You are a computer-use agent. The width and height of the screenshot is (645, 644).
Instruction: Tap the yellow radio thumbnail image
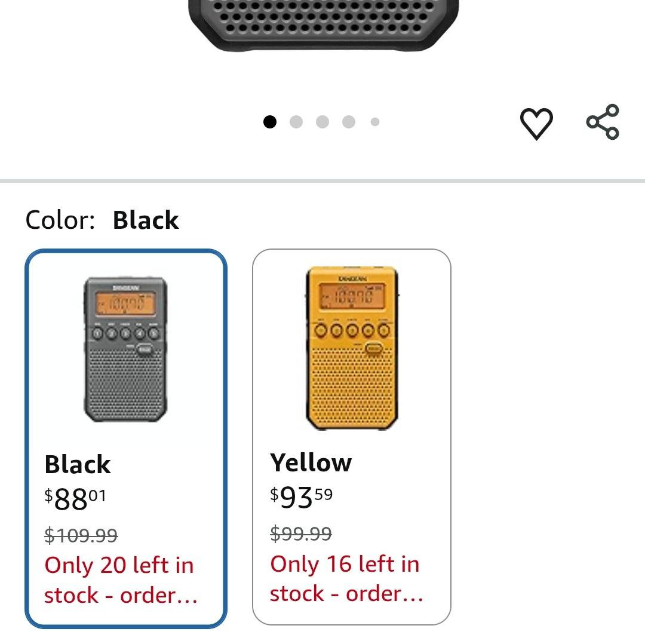point(352,348)
